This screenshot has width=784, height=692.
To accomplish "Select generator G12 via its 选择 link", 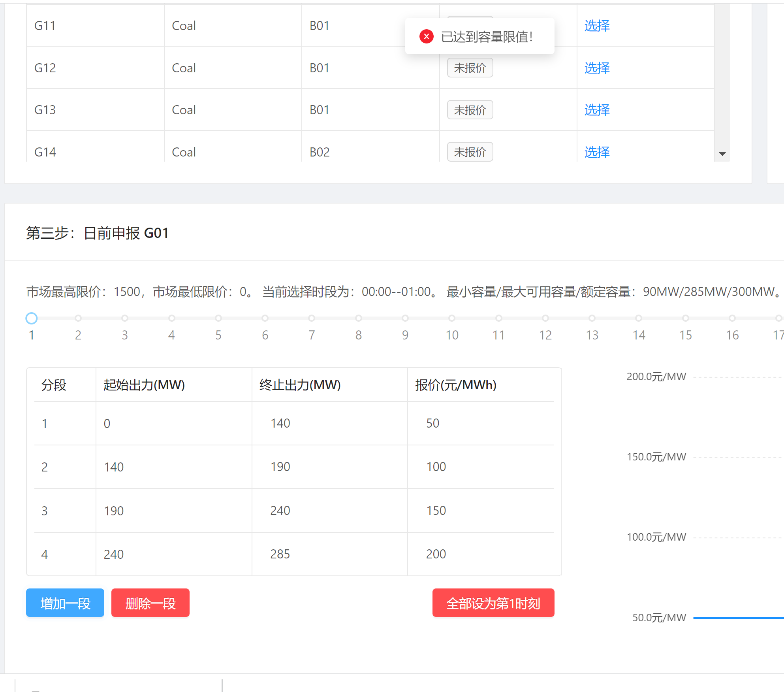I will (597, 68).
